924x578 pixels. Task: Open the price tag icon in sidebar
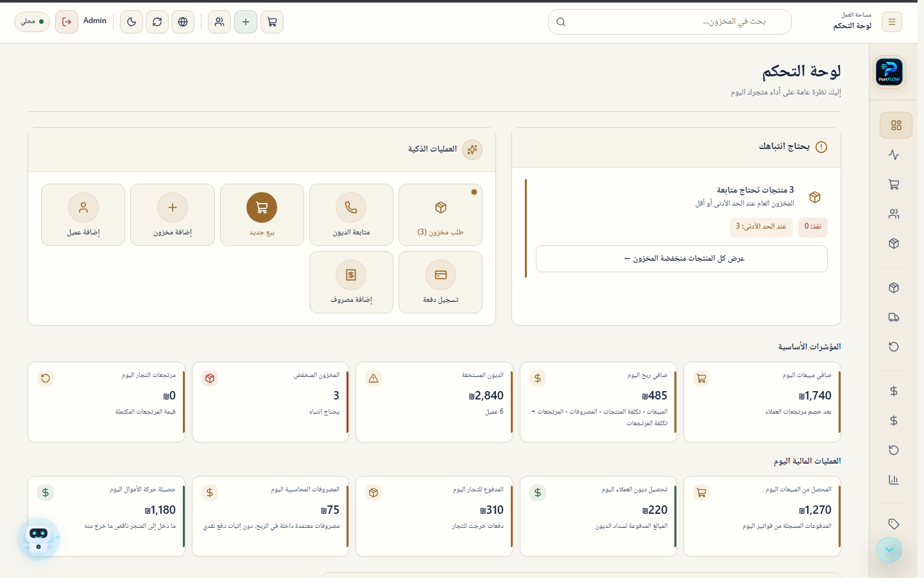click(x=894, y=524)
